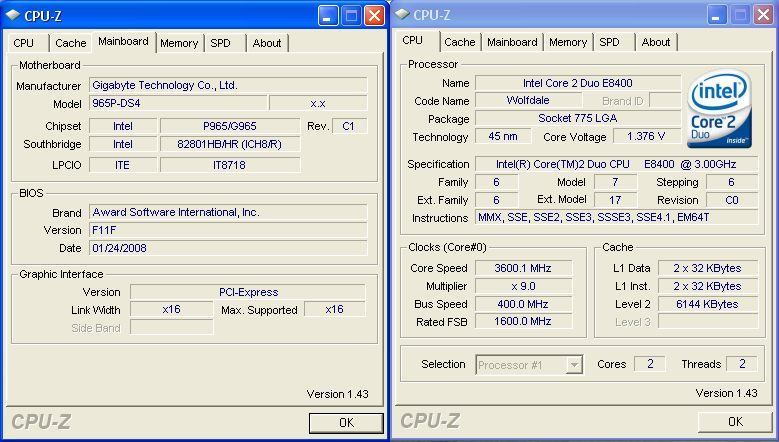
Task: Click the bus speed 400.0 MHz
Action: point(524,304)
